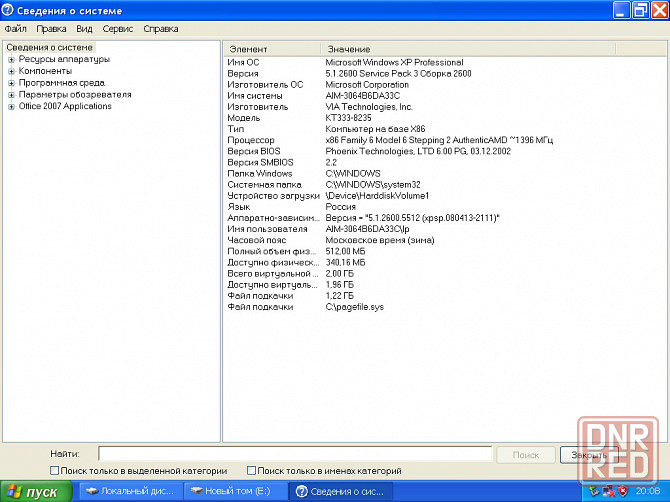Click the Закрыть button
The width and height of the screenshot is (670, 502).
589,455
